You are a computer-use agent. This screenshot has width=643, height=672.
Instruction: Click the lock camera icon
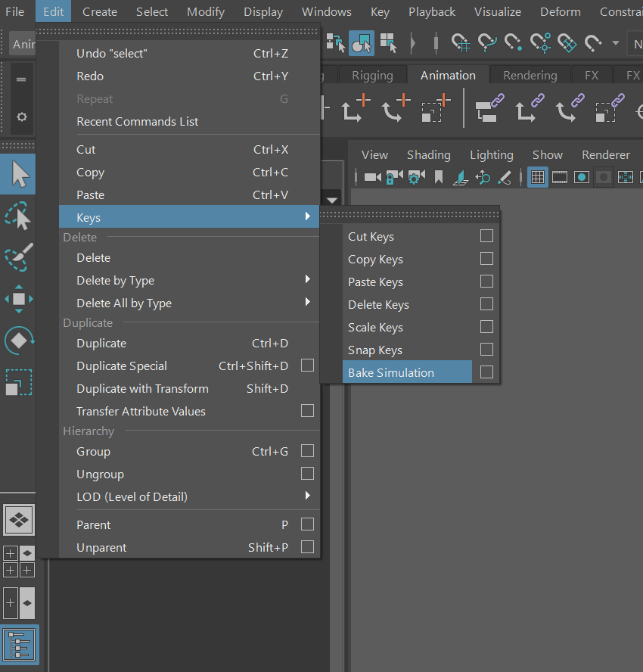coord(395,177)
